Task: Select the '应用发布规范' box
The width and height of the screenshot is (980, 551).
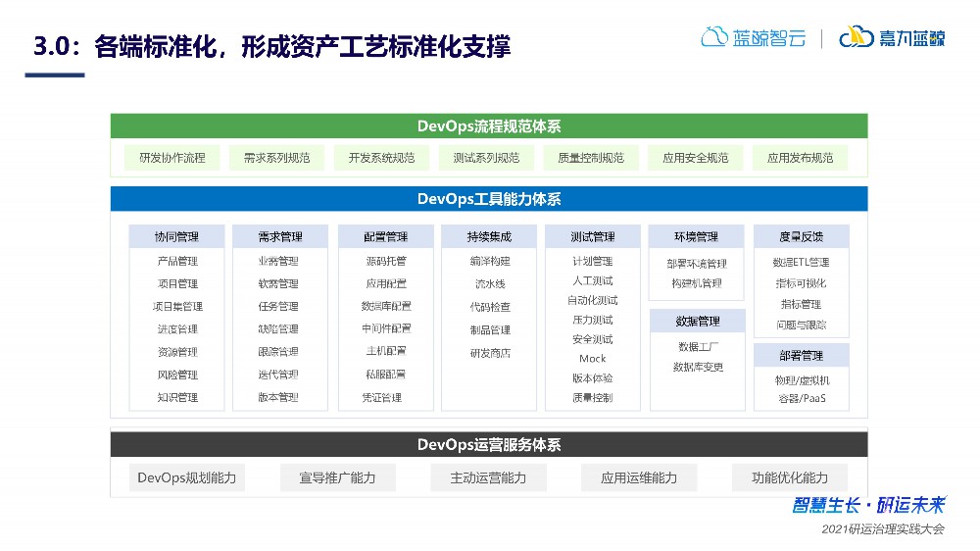Action: coord(800,158)
